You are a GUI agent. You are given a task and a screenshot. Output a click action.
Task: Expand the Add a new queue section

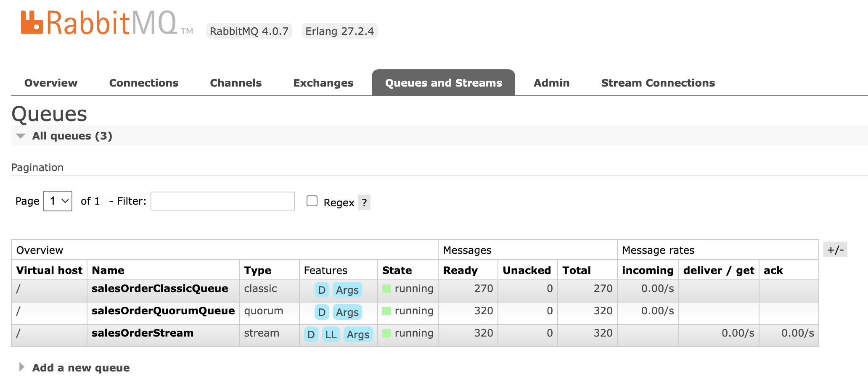pos(81,368)
